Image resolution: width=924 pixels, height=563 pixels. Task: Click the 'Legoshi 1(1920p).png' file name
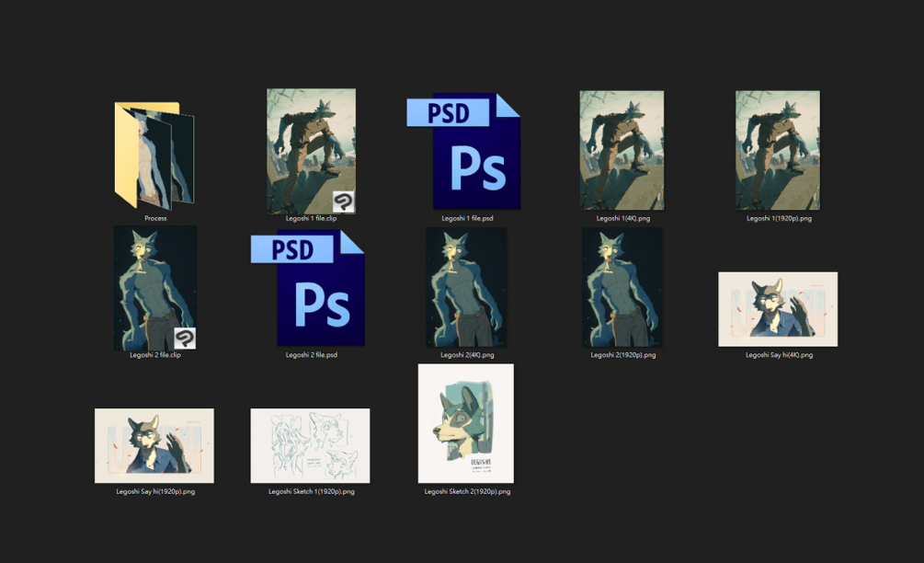coord(779,218)
